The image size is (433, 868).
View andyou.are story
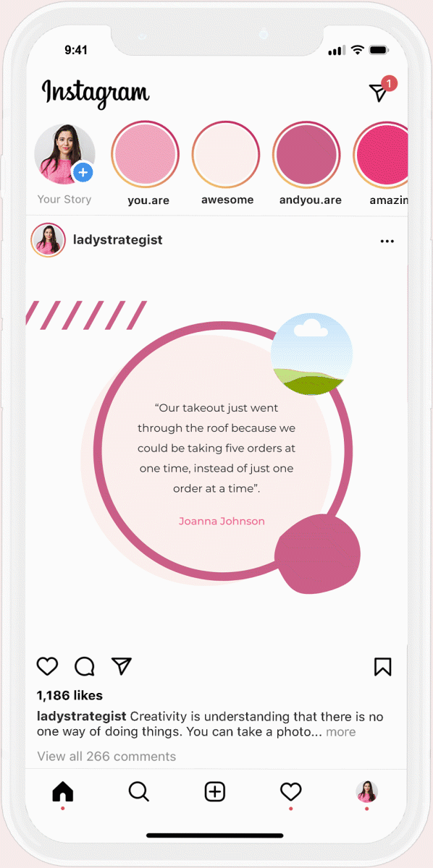[x=307, y=156]
